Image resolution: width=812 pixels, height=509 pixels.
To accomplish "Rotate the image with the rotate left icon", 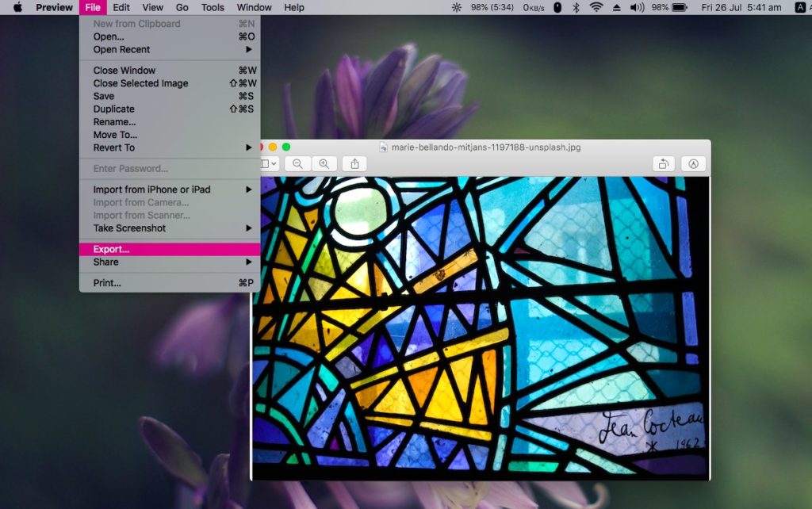I will pyautogui.click(x=664, y=163).
